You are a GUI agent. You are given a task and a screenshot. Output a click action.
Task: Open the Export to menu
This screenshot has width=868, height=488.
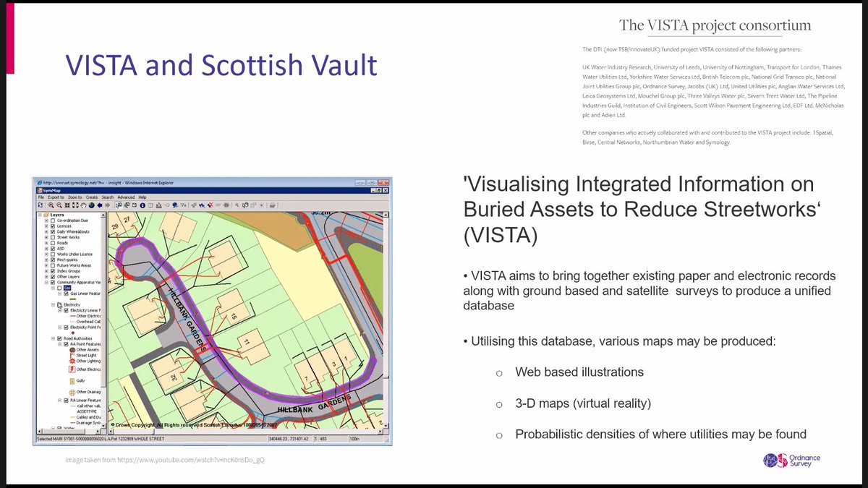coord(56,197)
